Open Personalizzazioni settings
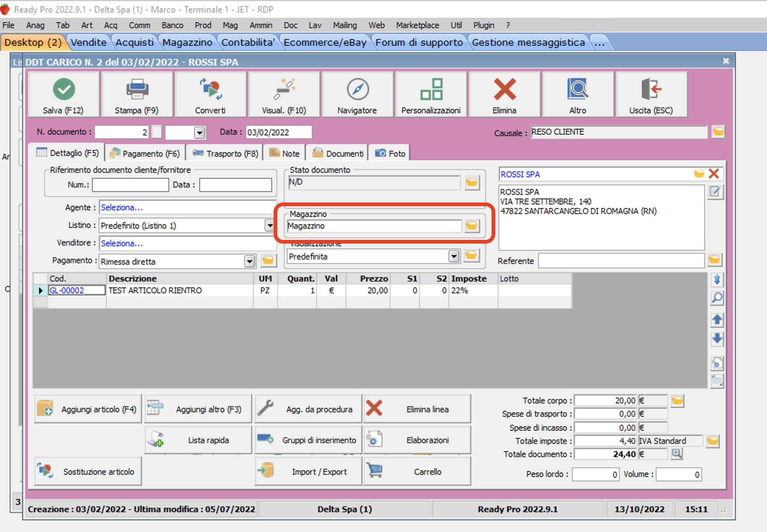 [431, 90]
